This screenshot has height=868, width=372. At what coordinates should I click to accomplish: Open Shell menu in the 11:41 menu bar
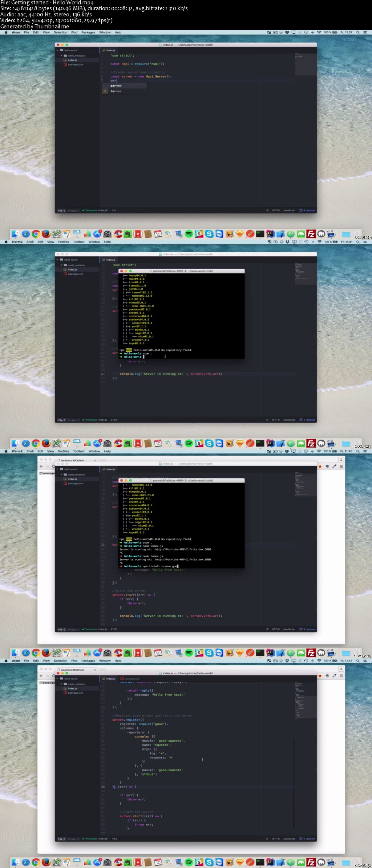(30, 242)
